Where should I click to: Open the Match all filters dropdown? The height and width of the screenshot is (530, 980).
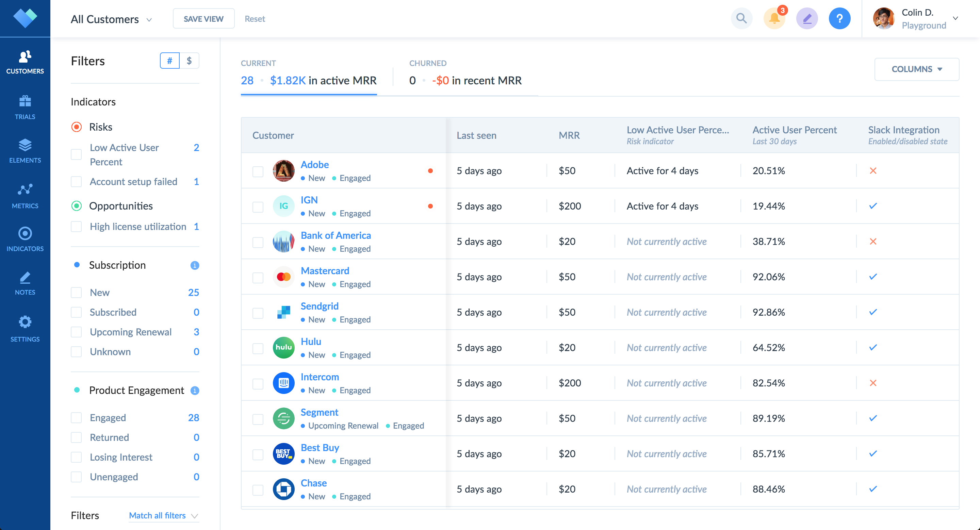pos(163,516)
